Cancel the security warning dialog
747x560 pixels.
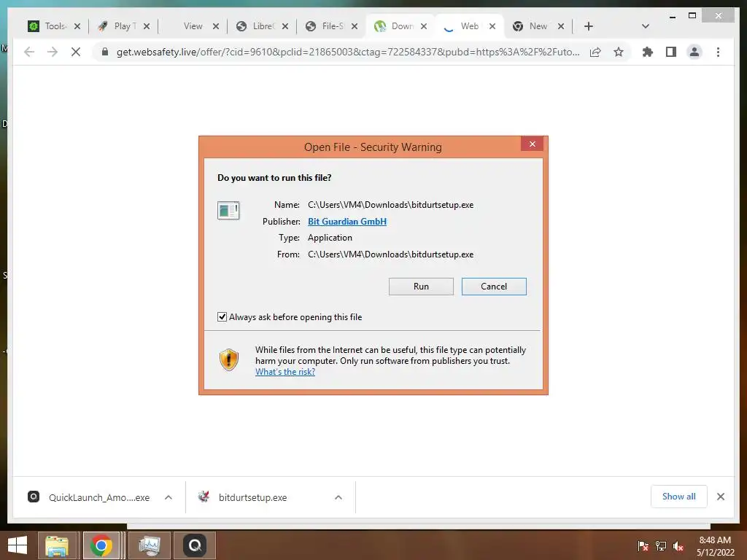click(x=494, y=286)
